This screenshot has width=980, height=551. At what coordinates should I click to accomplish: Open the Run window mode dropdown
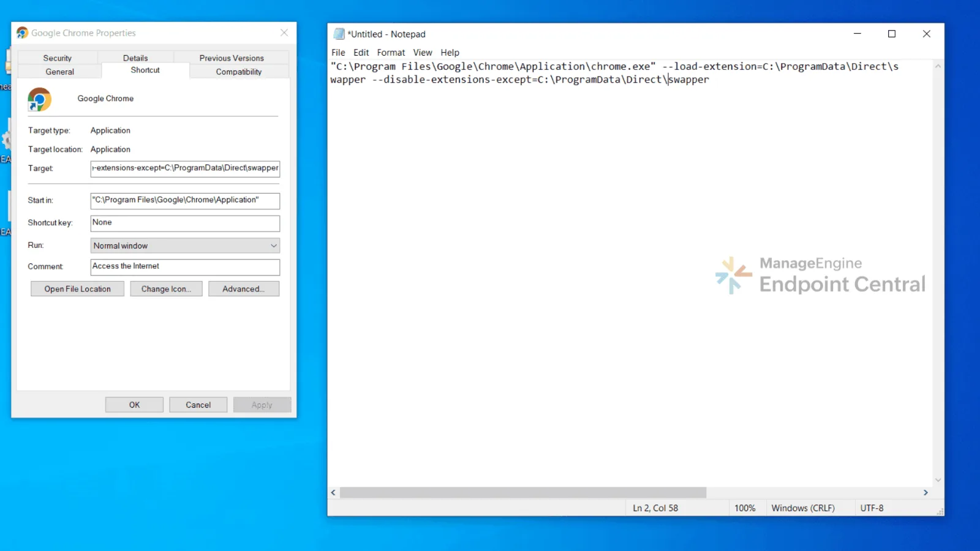(185, 246)
